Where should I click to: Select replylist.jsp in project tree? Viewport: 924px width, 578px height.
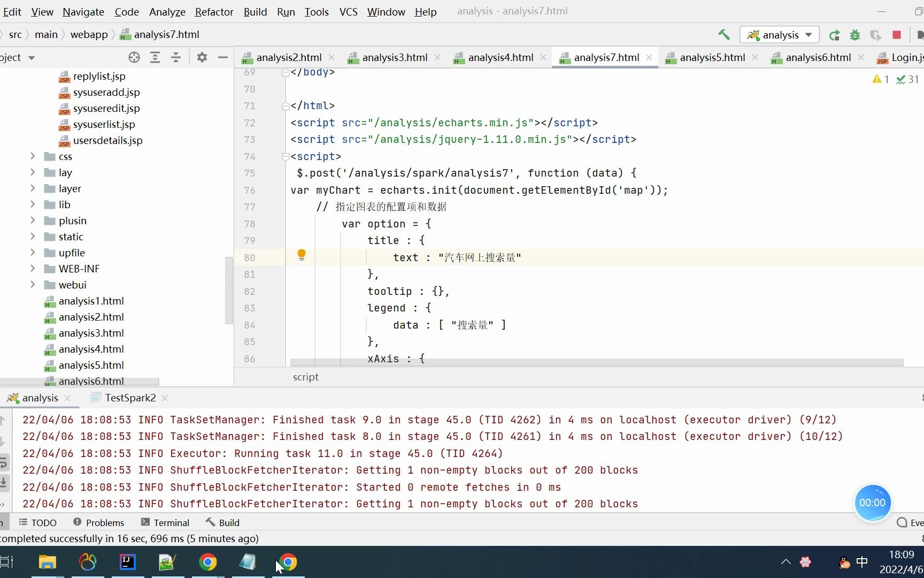point(99,76)
